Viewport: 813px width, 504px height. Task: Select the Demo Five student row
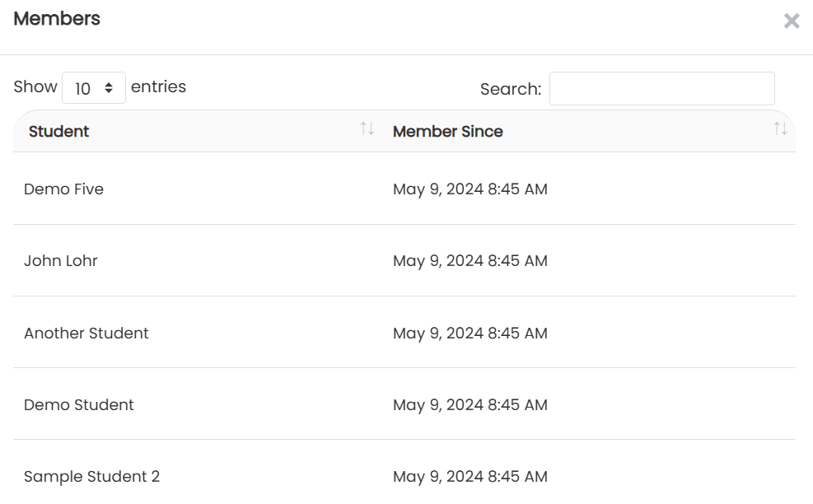pyautogui.click(x=404, y=189)
